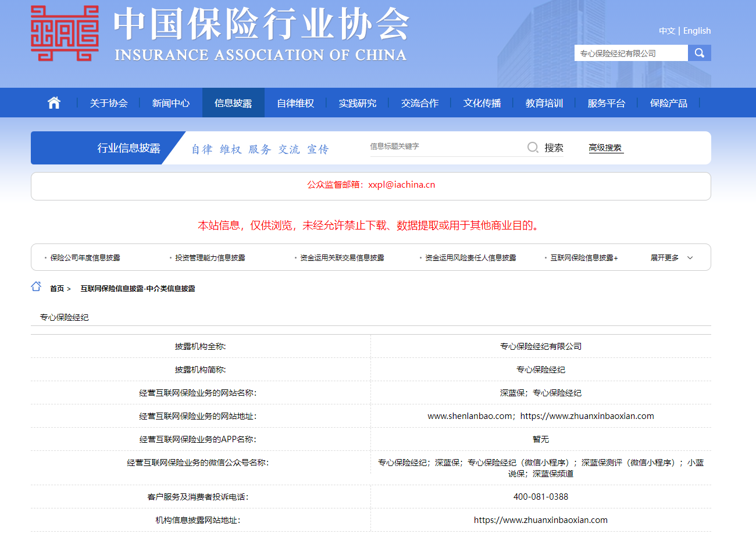Open 高级搜索 advanced search

tap(605, 148)
